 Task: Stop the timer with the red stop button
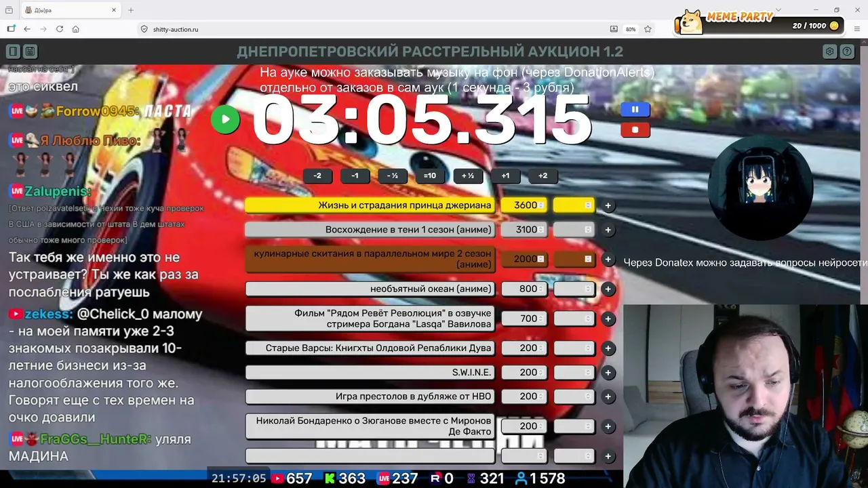[635, 129]
